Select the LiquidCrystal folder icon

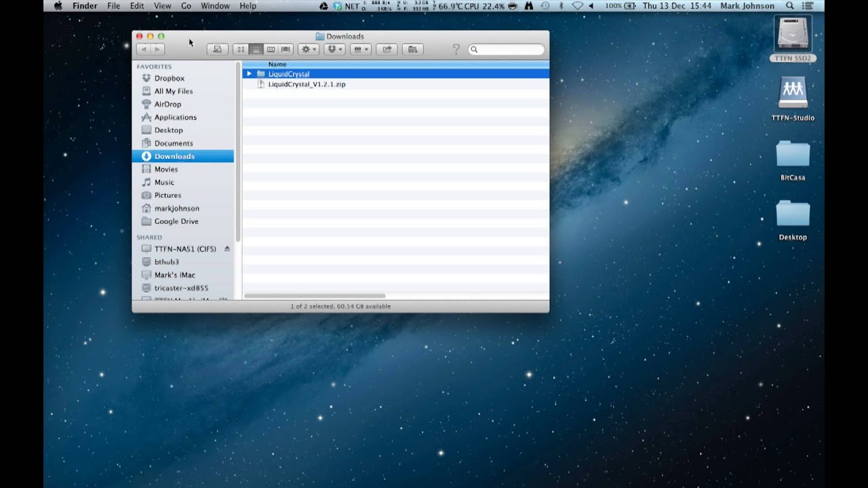pyautogui.click(x=261, y=73)
